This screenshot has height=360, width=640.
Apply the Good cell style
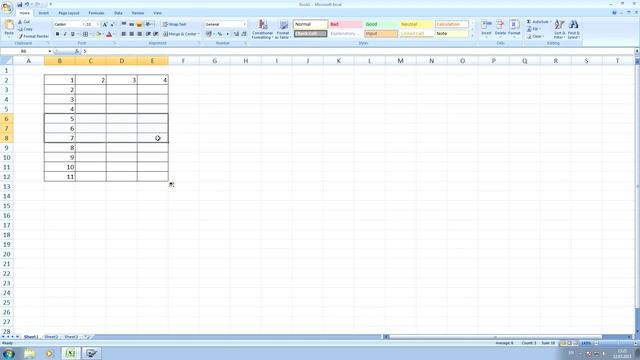click(381, 24)
